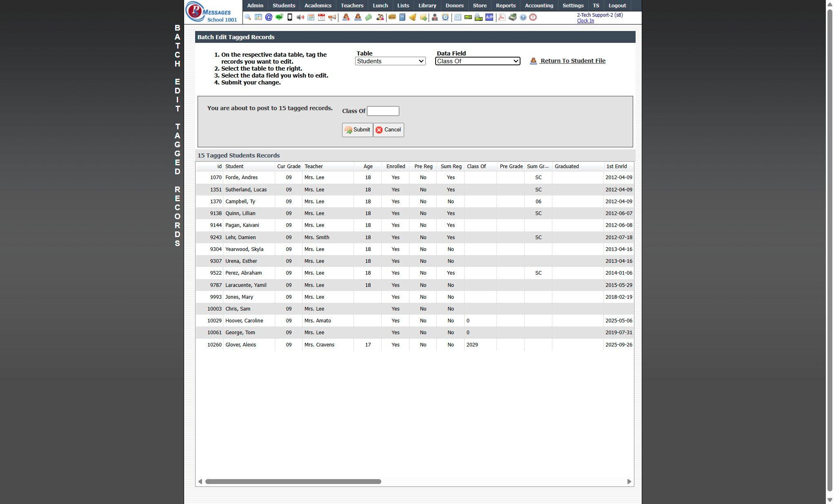Click the blue help question mark icon

tap(523, 17)
